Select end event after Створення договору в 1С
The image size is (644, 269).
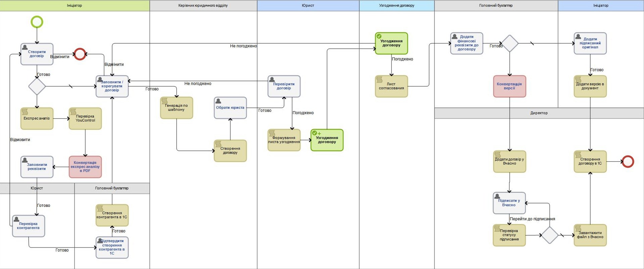point(628,162)
